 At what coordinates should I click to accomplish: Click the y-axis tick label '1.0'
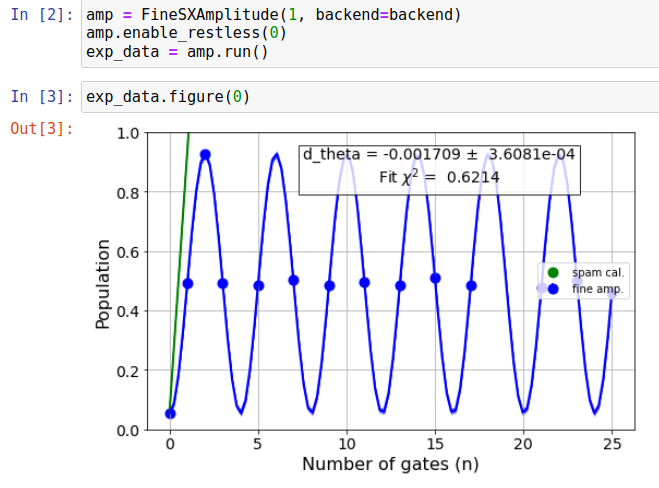coord(128,134)
